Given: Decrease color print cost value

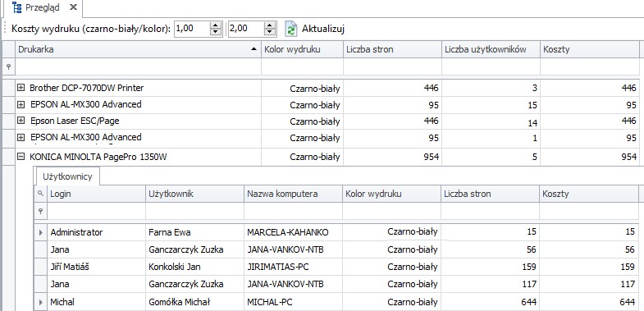Looking at the screenshot, I should [x=269, y=33].
